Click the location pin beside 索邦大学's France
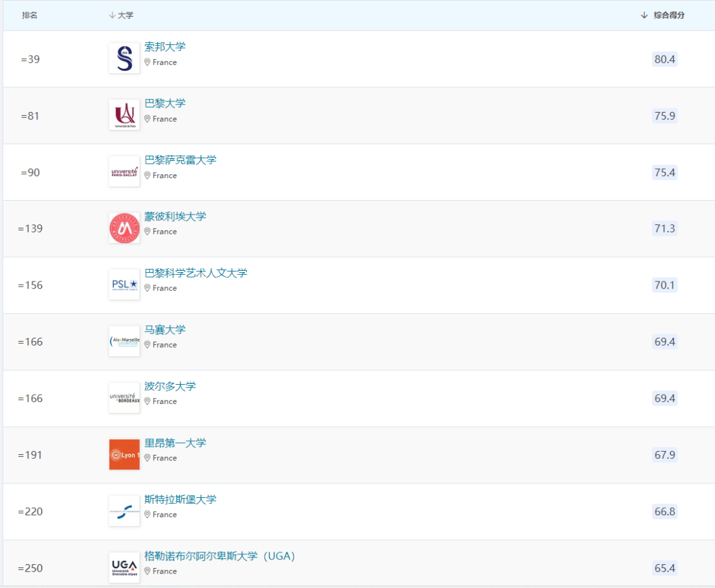 pos(147,62)
